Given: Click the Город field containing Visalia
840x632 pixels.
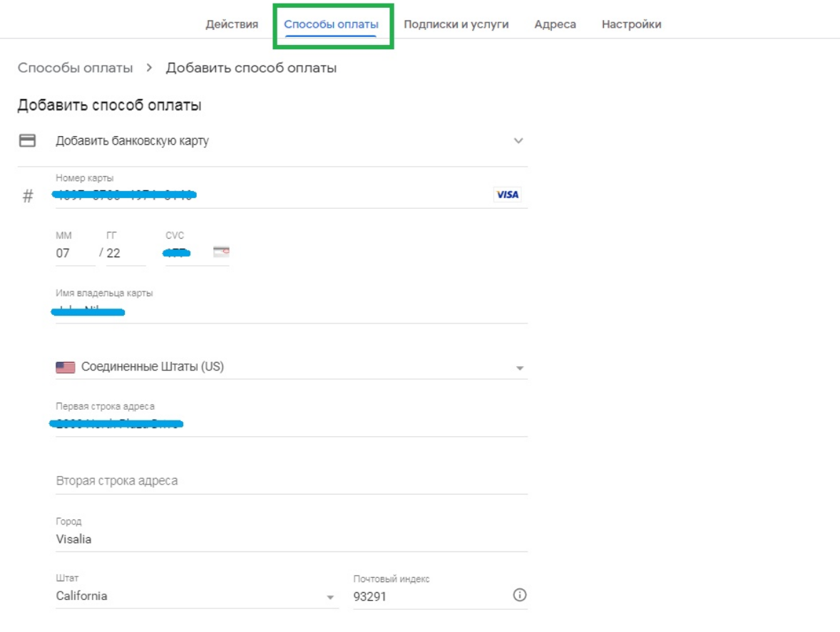Looking at the screenshot, I should [x=291, y=539].
